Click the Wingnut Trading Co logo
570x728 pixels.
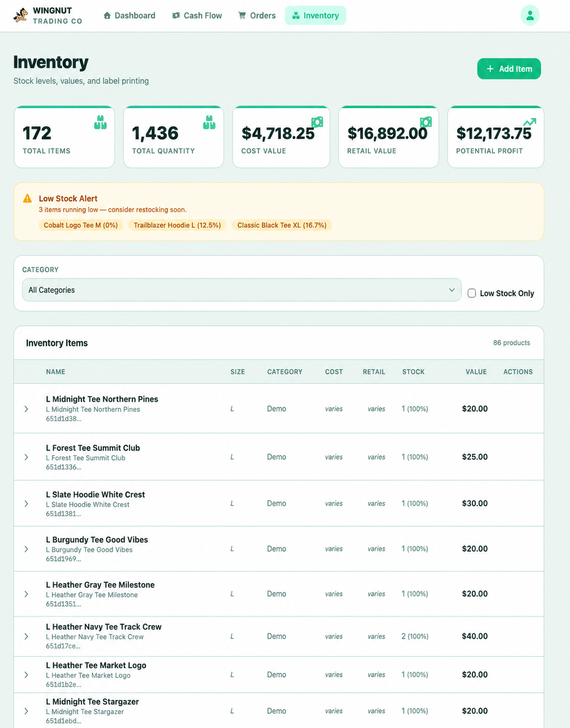pos(47,15)
